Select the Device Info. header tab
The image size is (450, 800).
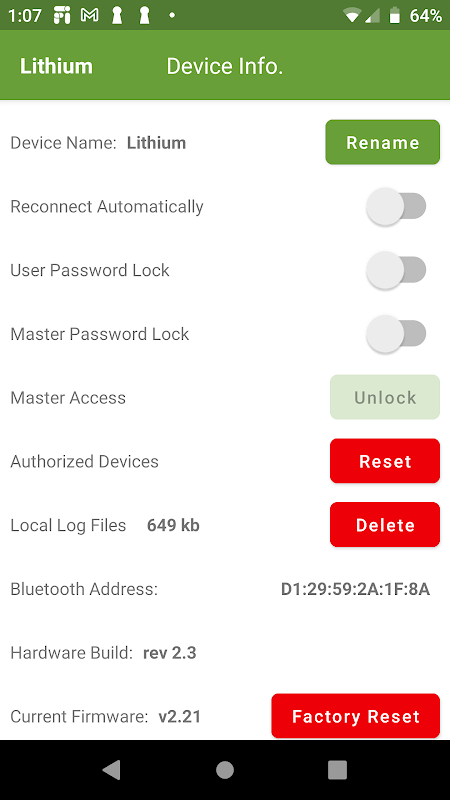224,66
